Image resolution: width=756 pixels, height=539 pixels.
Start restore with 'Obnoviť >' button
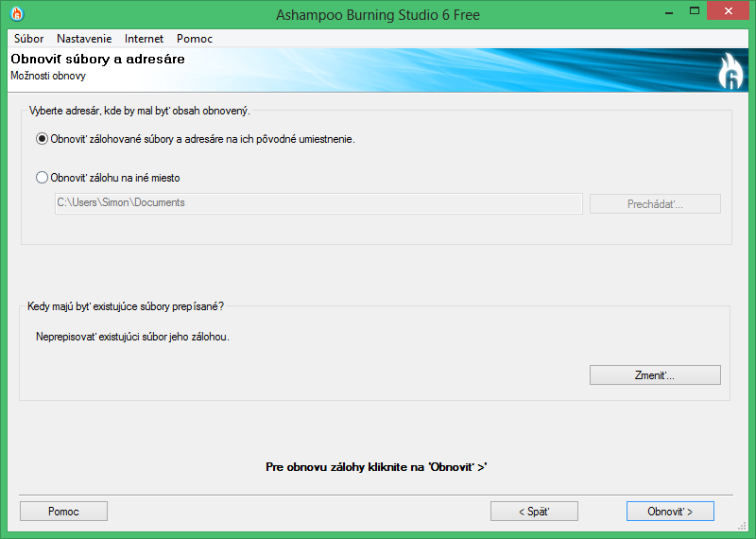point(670,512)
